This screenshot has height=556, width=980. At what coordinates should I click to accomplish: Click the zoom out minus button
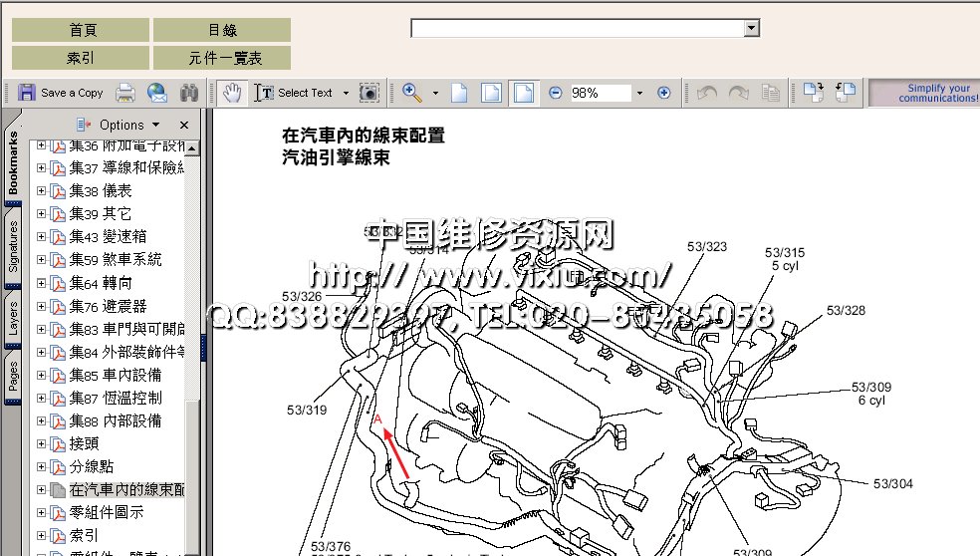[555, 93]
